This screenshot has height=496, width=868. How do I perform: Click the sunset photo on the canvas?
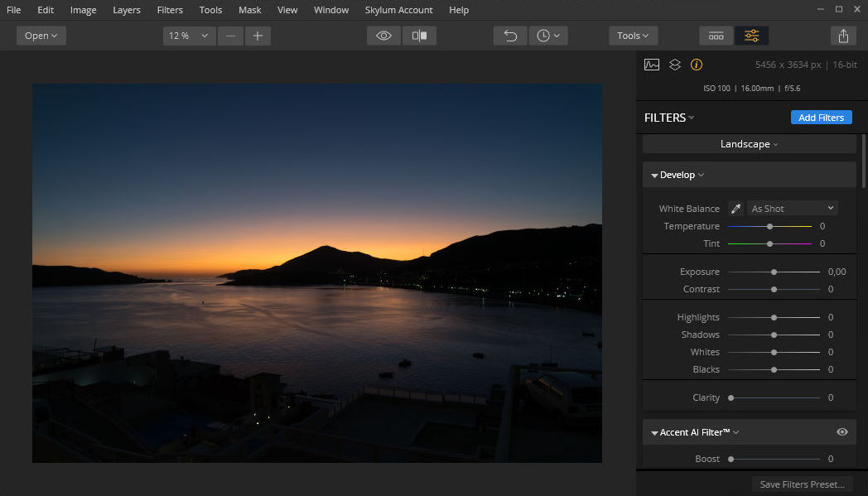317,273
